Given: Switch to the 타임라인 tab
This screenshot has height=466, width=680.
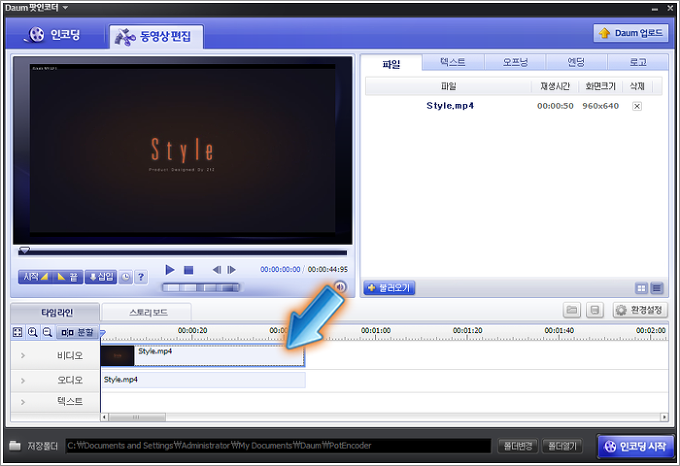Looking at the screenshot, I should [56, 312].
